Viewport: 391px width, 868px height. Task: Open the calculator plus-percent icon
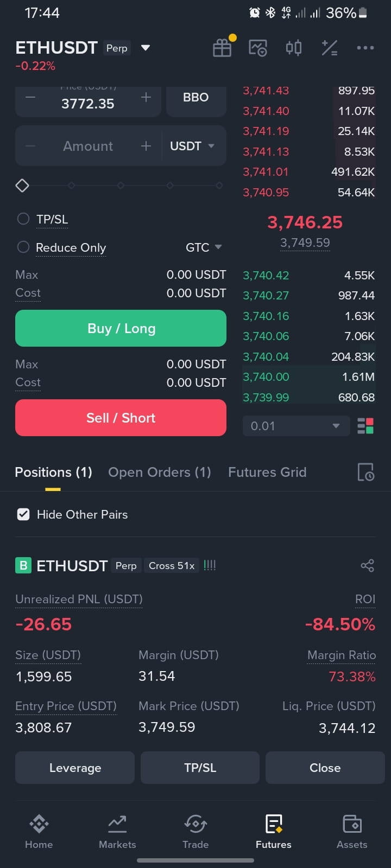[330, 48]
